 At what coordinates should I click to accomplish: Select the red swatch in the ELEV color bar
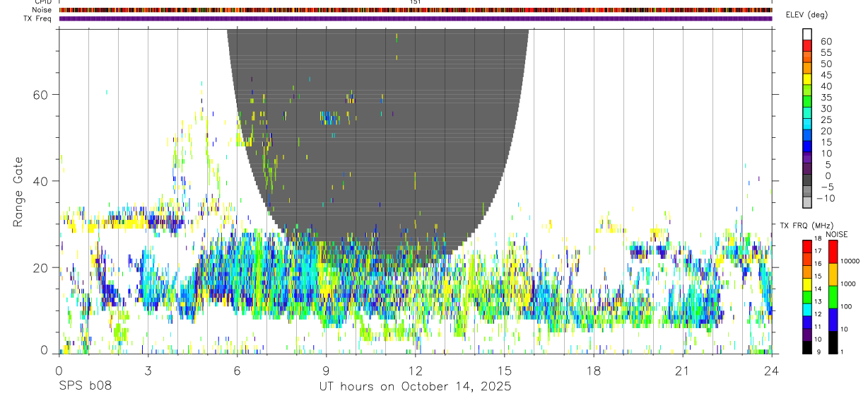tap(807, 45)
